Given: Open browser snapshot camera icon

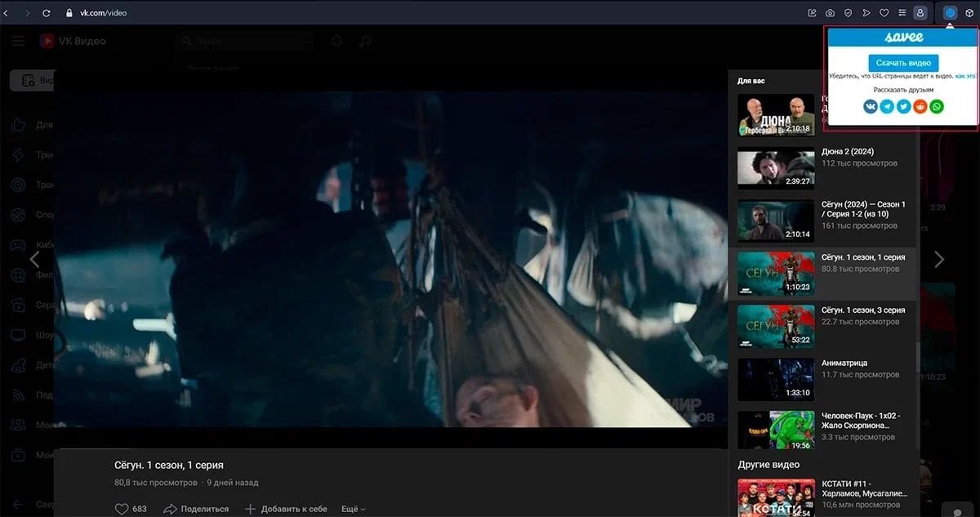Looking at the screenshot, I should pyautogui.click(x=830, y=13).
